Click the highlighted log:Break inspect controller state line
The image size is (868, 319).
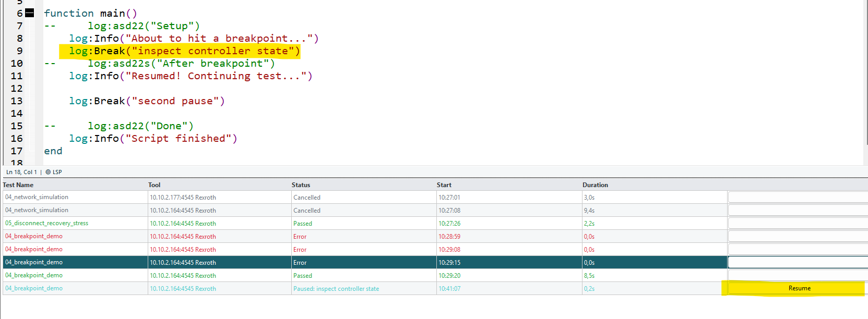click(185, 51)
